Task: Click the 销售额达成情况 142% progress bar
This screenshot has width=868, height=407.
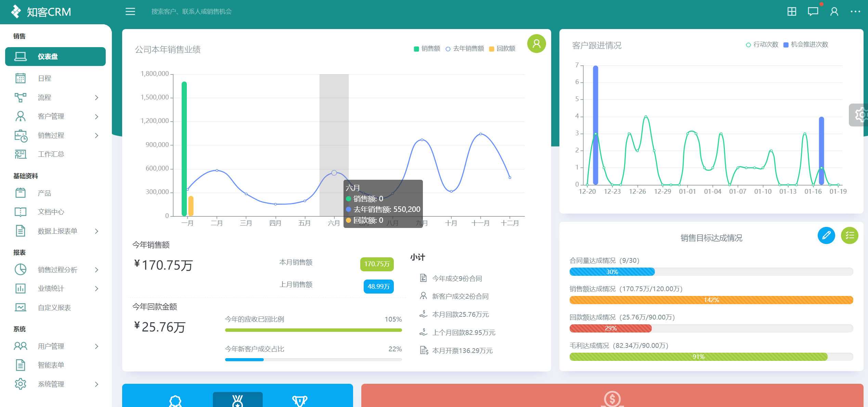Action: point(711,300)
